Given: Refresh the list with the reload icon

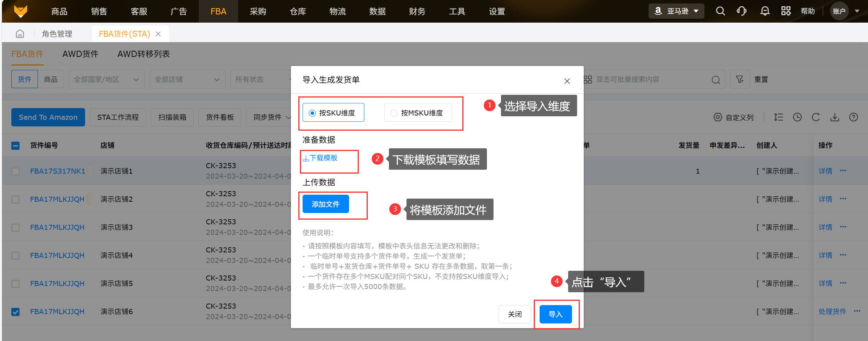Looking at the screenshot, I should [816, 117].
